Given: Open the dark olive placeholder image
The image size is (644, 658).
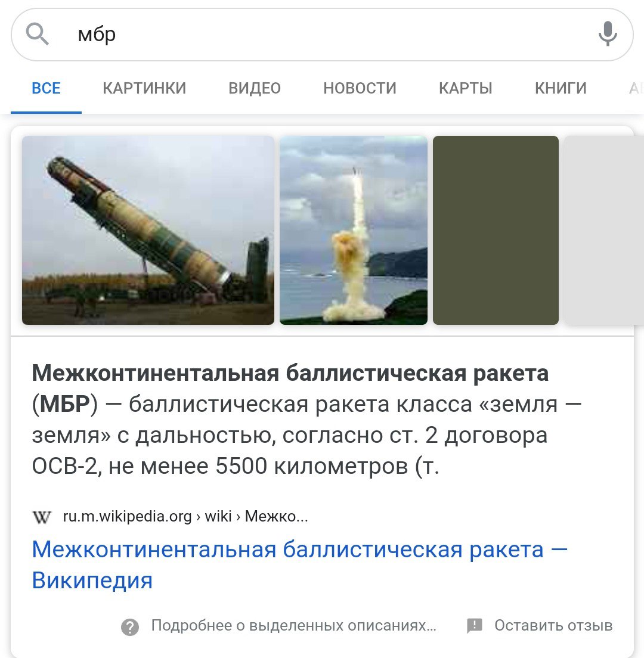Looking at the screenshot, I should [x=496, y=231].
